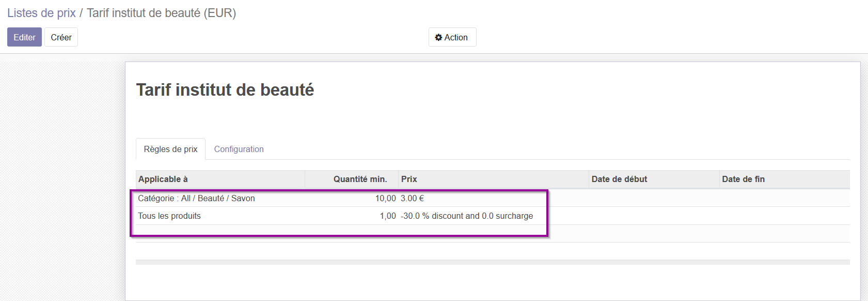The image size is (868, 301).
Task: Click the 10,00 minimum quantity cell
Action: [385, 198]
